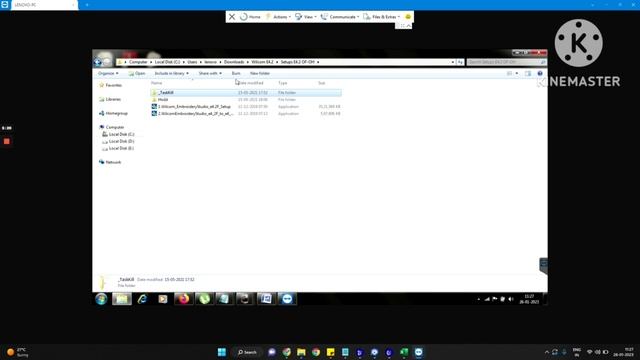Click the Explorer help icon
Screen dimensions: 640x360
coord(540,73)
